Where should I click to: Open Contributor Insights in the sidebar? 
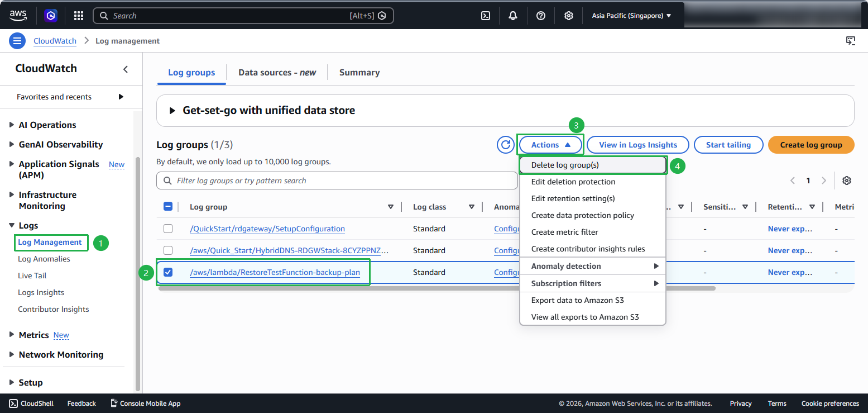[54, 309]
